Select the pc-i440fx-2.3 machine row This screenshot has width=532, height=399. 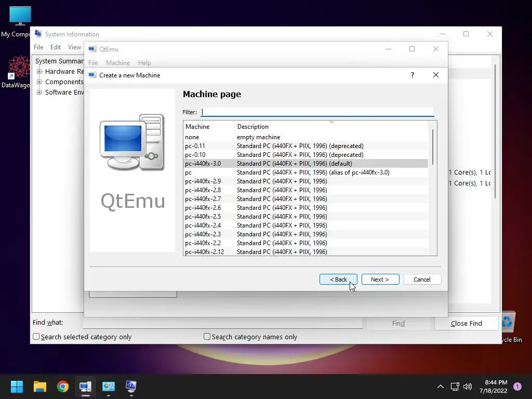[x=305, y=234]
